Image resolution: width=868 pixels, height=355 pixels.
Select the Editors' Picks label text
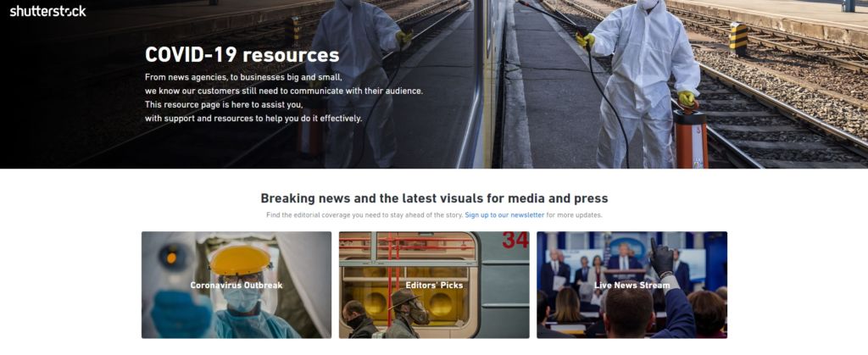pos(434,286)
